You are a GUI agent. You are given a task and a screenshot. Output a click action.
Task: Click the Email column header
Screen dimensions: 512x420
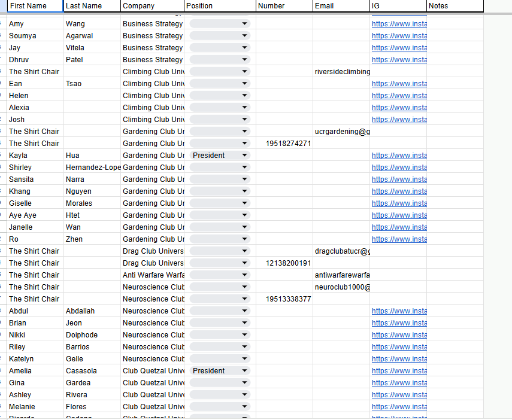[341, 6]
